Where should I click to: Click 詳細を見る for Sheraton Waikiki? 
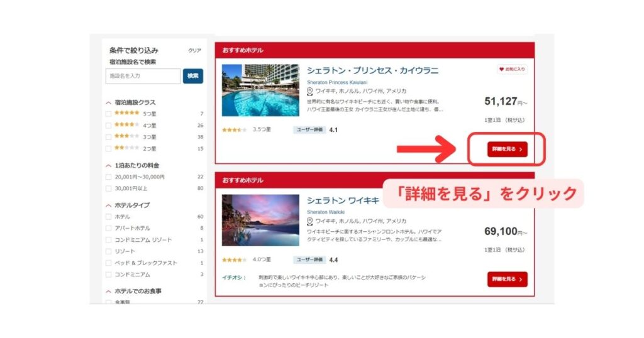(507, 280)
